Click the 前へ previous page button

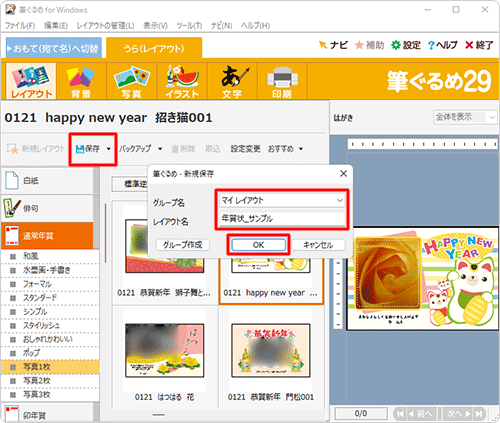[x=421, y=414]
